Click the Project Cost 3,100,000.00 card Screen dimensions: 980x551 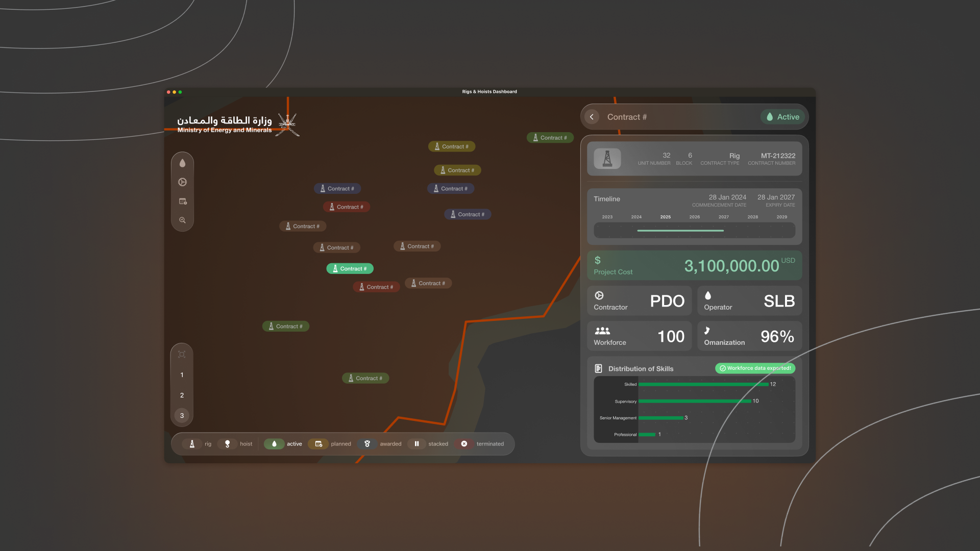(x=695, y=265)
